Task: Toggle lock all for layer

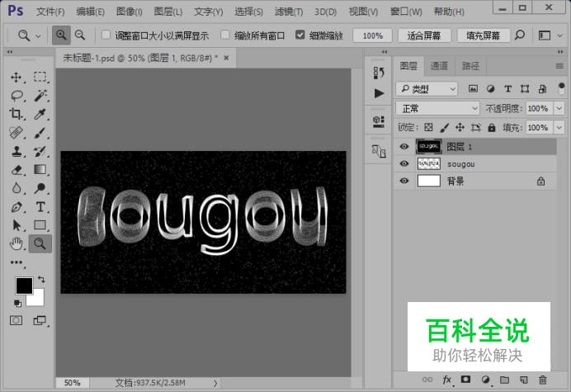Action: [492, 128]
